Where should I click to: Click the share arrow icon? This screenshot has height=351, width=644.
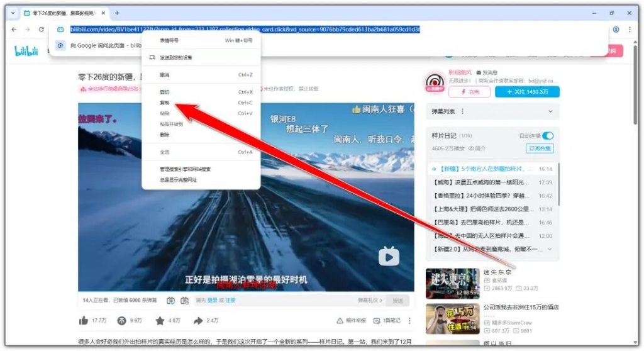click(x=198, y=321)
